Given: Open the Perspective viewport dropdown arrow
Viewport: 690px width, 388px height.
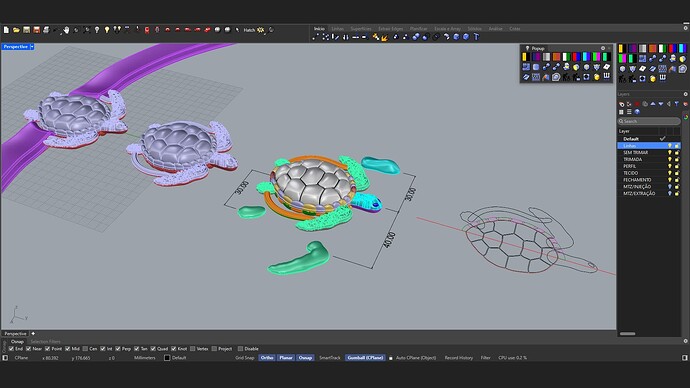Looking at the screenshot, I should (32, 47).
